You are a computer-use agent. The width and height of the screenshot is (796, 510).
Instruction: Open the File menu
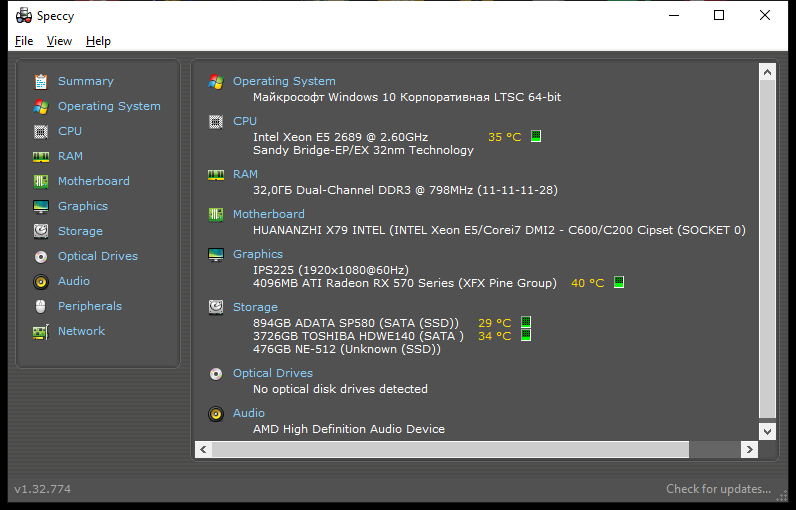click(x=24, y=41)
